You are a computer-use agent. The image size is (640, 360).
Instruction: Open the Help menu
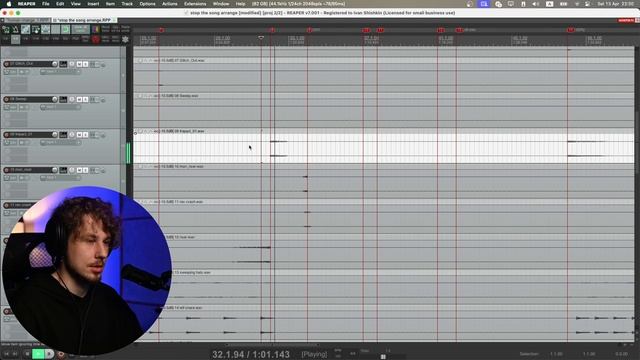(x=240, y=4)
